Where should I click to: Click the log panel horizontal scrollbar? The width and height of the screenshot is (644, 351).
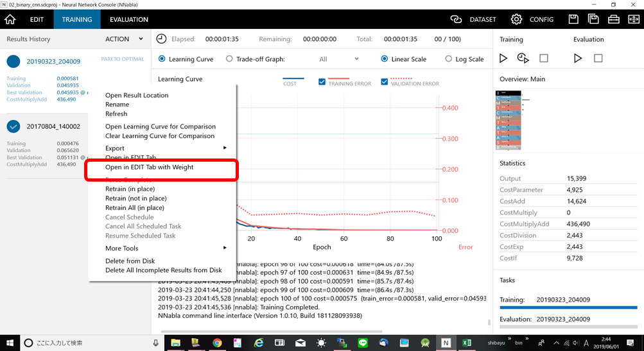click(272, 331)
